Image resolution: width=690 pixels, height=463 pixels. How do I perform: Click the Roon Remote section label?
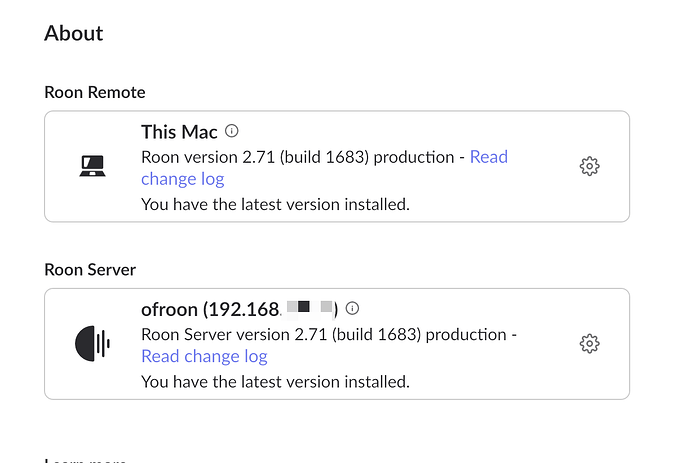point(95,92)
